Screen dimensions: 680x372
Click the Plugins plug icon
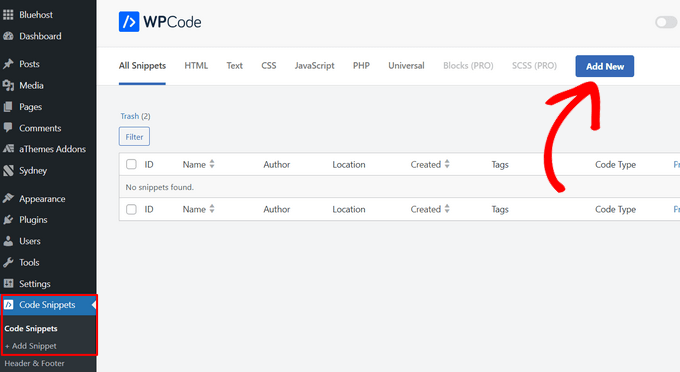tap(8, 220)
